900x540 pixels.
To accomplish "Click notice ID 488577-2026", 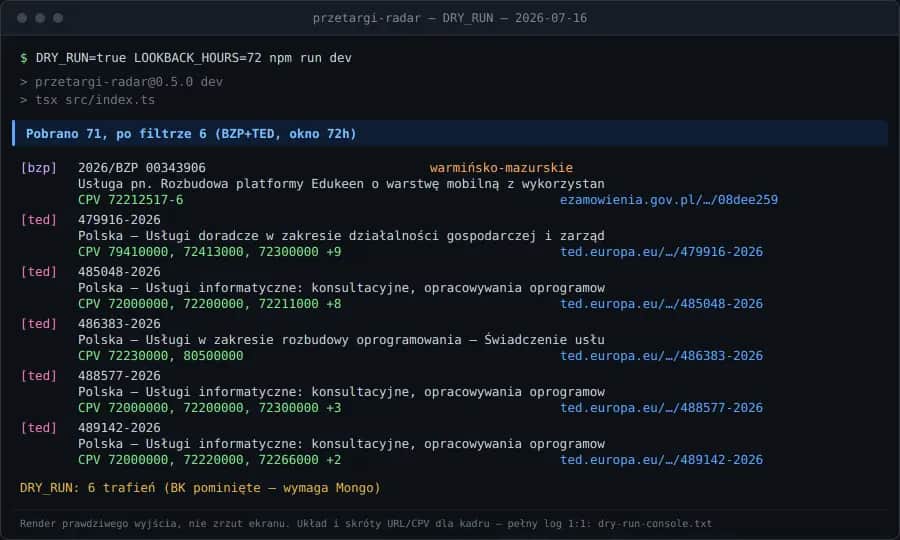I will [119, 376].
